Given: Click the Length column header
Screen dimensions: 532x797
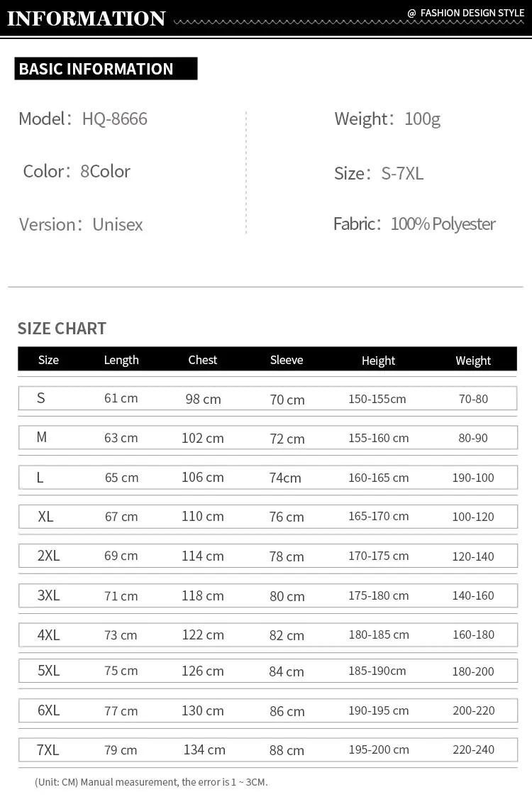Looking at the screenshot, I should pyautogui.click(x=121, y=360).
